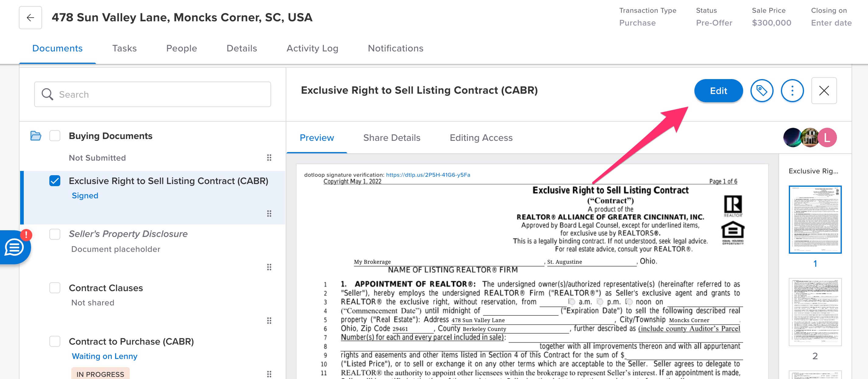Click the folder icon beside Buying Documents

point(35,136)
